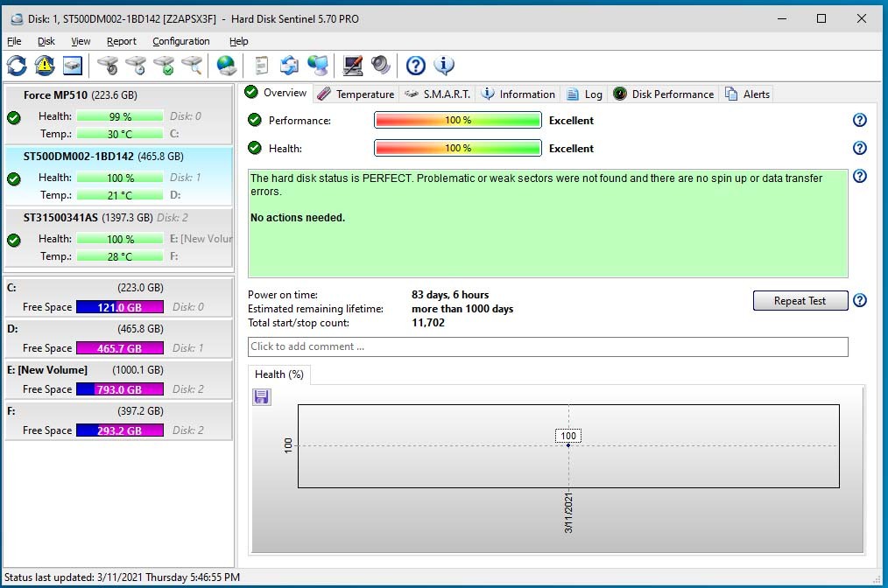Viewport: 888px width, 588px height.
Task: Switch to the Information tab
Action: (518, 94)
